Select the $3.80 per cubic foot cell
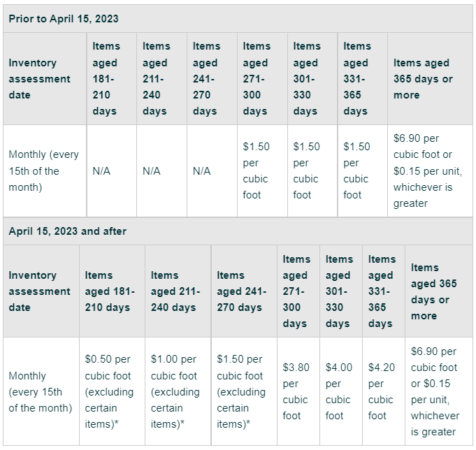This screenshot has height=450, width=476. pos(298,391)
